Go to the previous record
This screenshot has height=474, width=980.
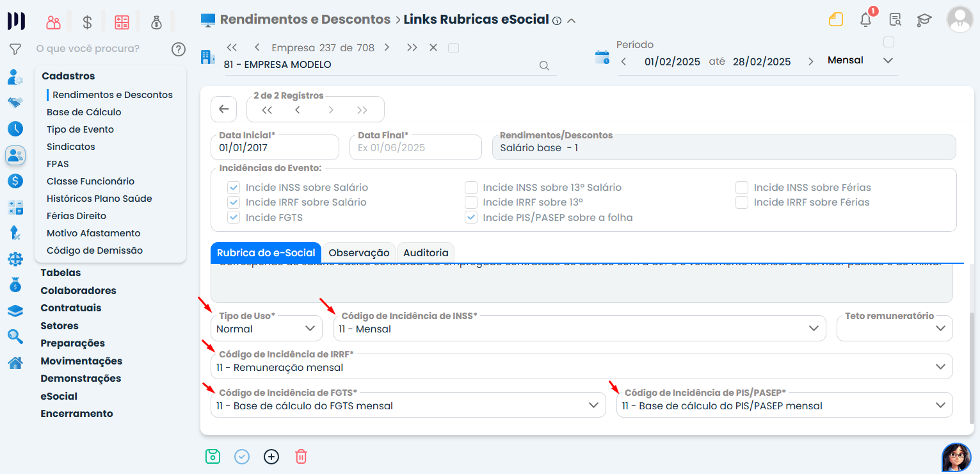[298, 110]
